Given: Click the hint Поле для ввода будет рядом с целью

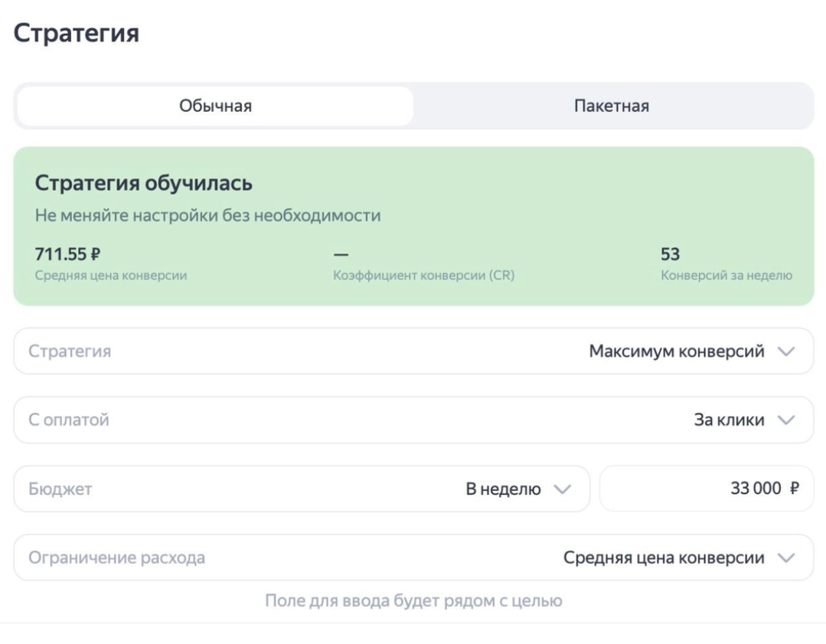Looking at the screenshot, I should click(413, 600).
